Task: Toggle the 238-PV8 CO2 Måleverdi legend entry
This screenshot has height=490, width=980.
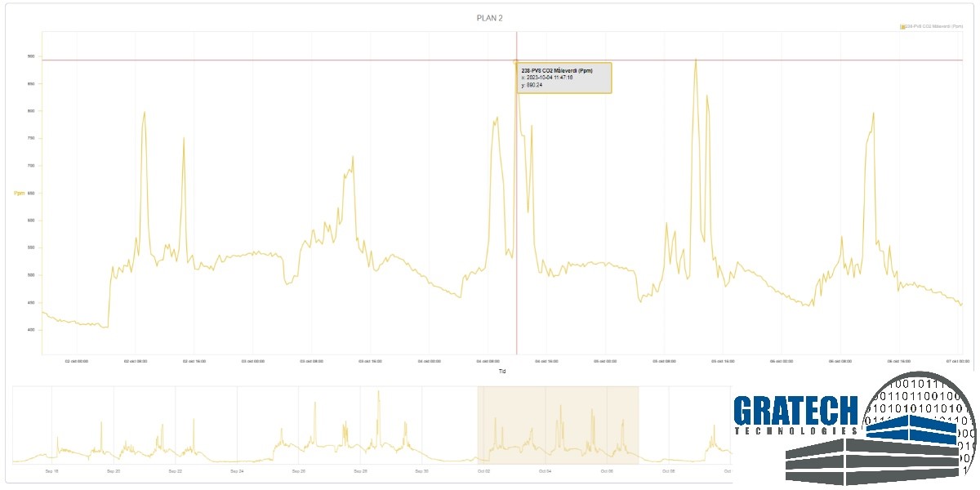Action: point(933,27)
